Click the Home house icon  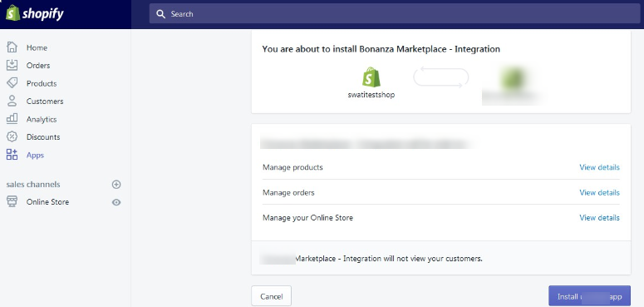pyautogui.click(x=12, y=47)
